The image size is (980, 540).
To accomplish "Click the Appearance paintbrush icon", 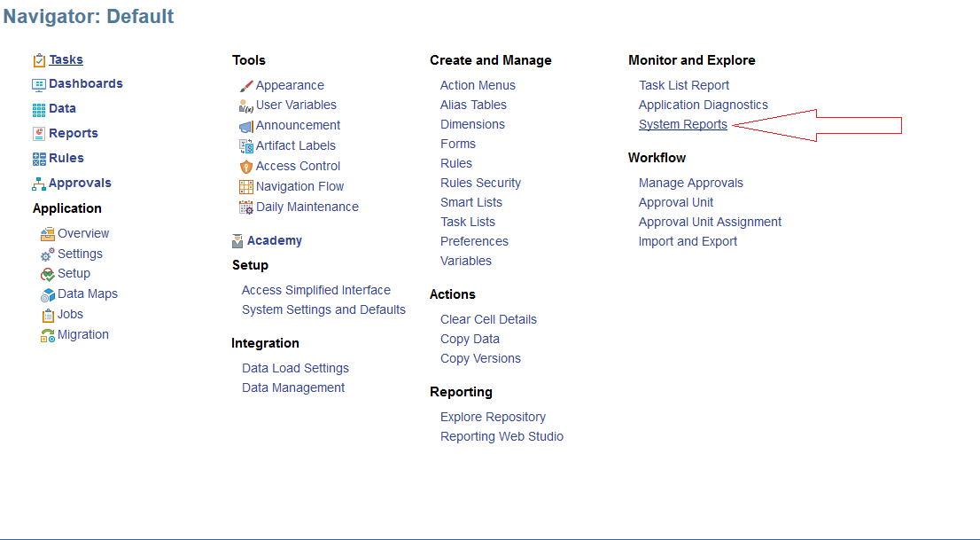I will coord(246,85).
